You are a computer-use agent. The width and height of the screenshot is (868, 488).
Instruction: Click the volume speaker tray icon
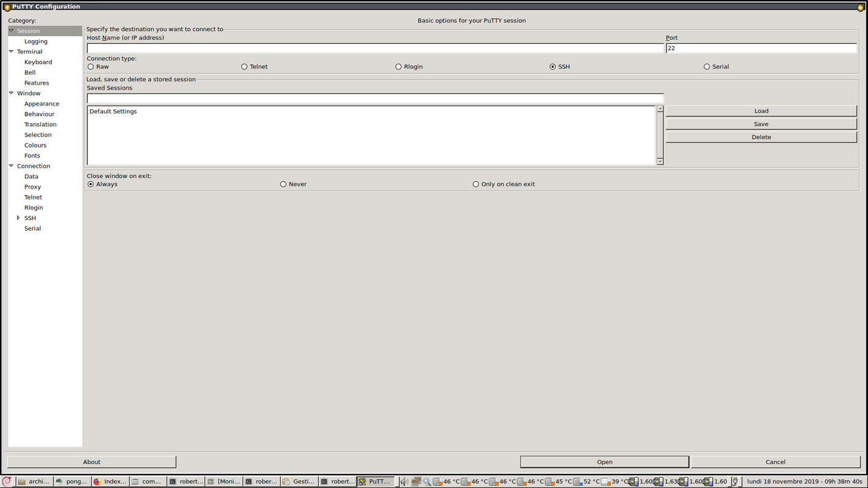[404, 481]
